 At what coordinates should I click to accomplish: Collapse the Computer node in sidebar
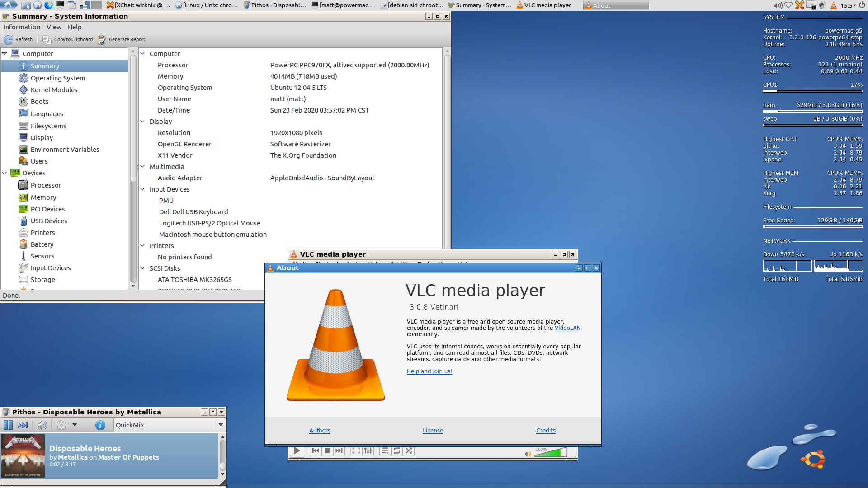pos(5,53)
